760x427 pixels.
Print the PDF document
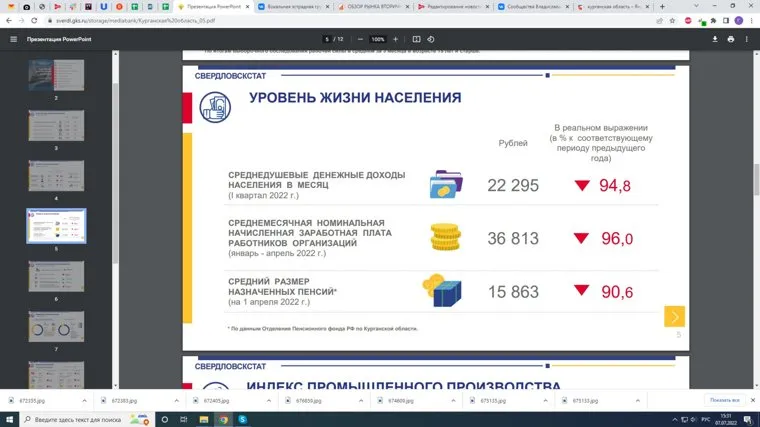[x=731, y=39]
